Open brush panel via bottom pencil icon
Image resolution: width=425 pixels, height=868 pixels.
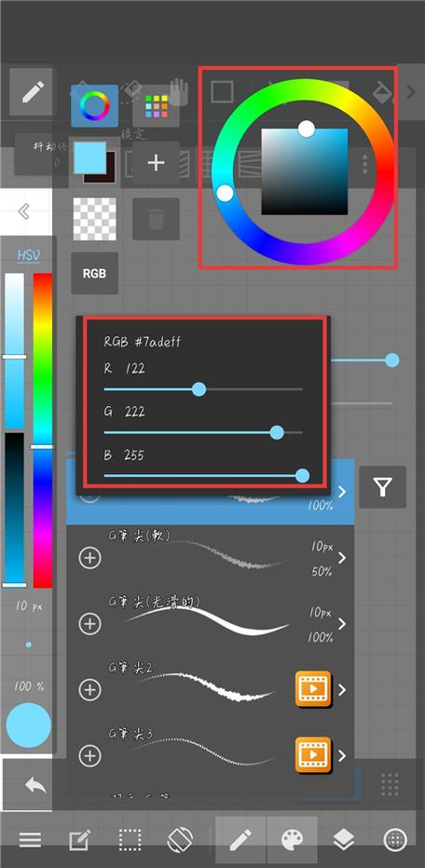point(240,840)
